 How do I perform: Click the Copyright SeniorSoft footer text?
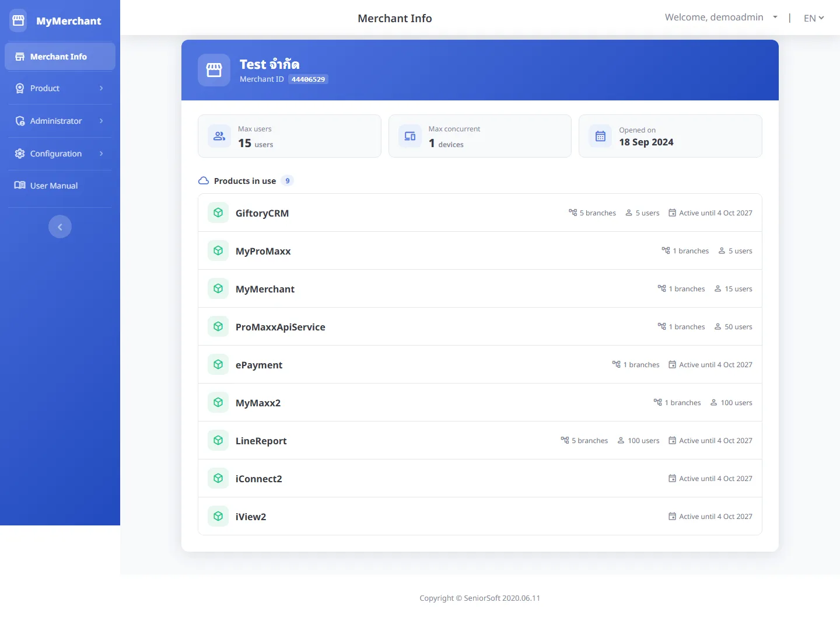point(480,598)
